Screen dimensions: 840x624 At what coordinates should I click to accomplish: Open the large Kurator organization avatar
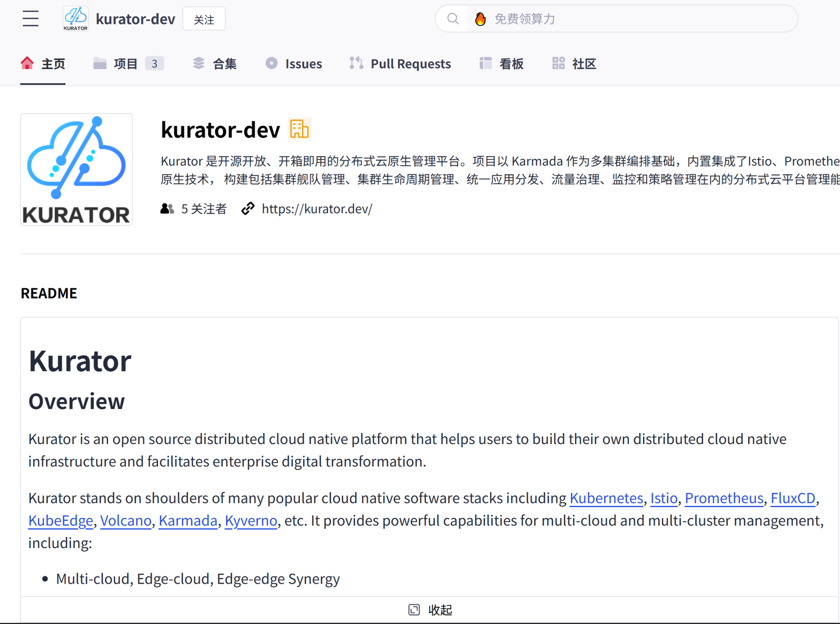tap(76, 169)
